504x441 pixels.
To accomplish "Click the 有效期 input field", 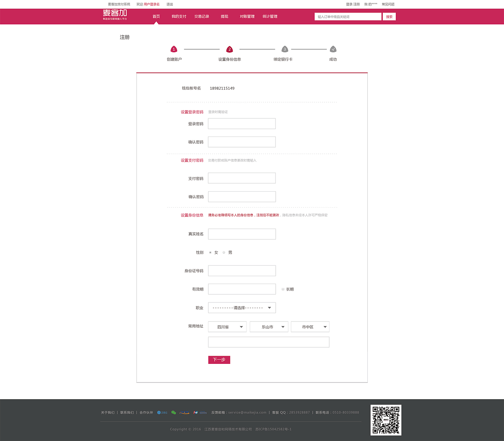I will 242,289.
